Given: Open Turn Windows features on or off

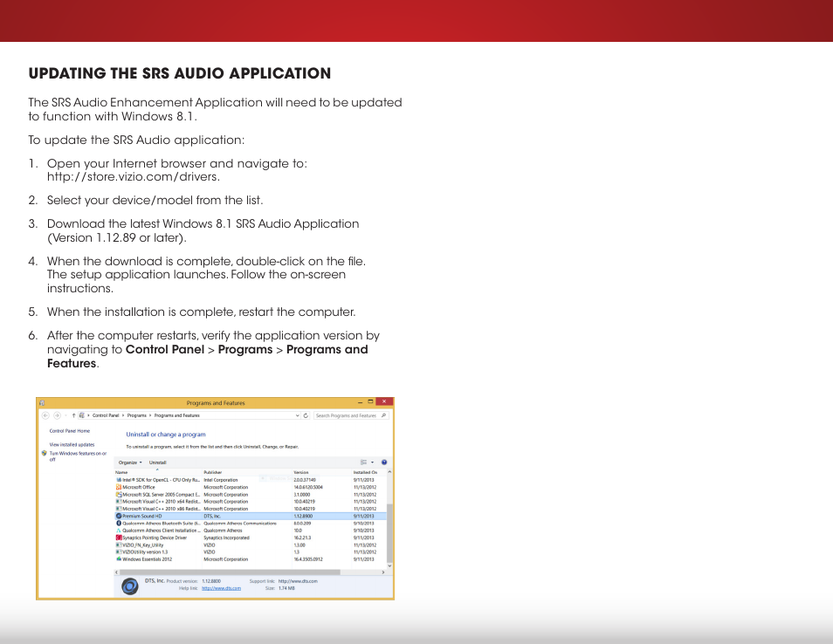Looking at the screenshot, I should point(78,456).
